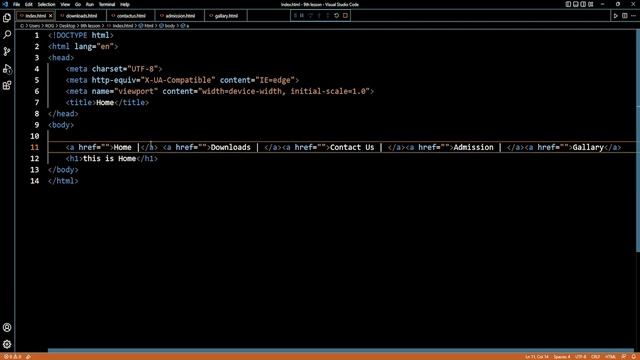Change language mode HTML in status bar

pyautogui.click(x=611, y=357)
